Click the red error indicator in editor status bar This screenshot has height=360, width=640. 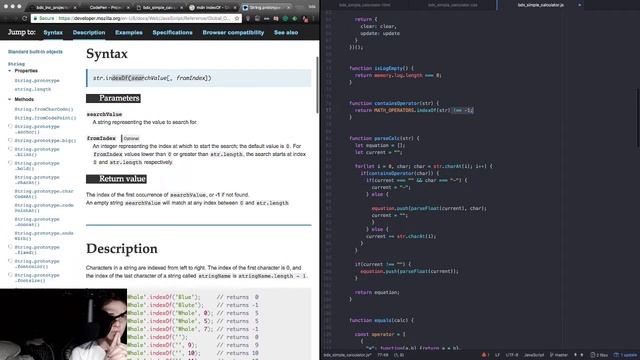(x=484, y=355)
